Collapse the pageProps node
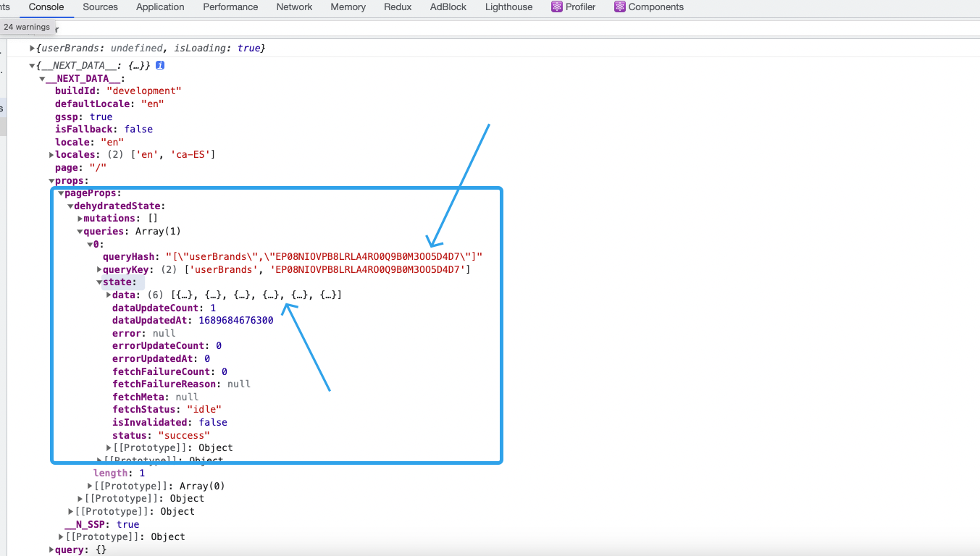980x556 pixels. 61,193
